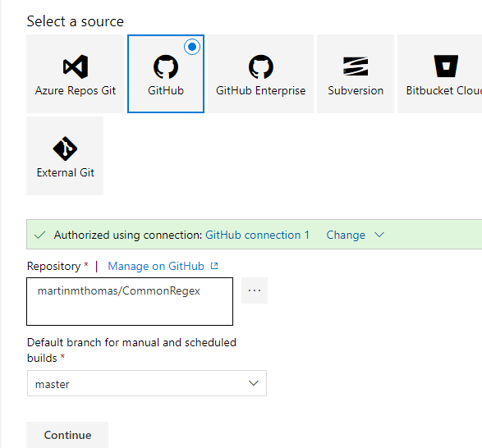The width and height of the screenshot is (482, 448).
Task: Open Manage on GitHub link
Action: coord(156,266)
